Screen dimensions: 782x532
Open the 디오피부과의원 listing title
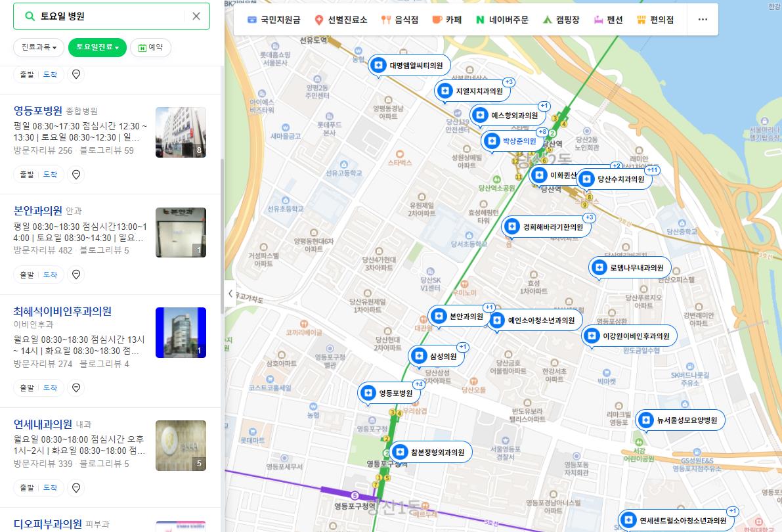click(48, 524)
